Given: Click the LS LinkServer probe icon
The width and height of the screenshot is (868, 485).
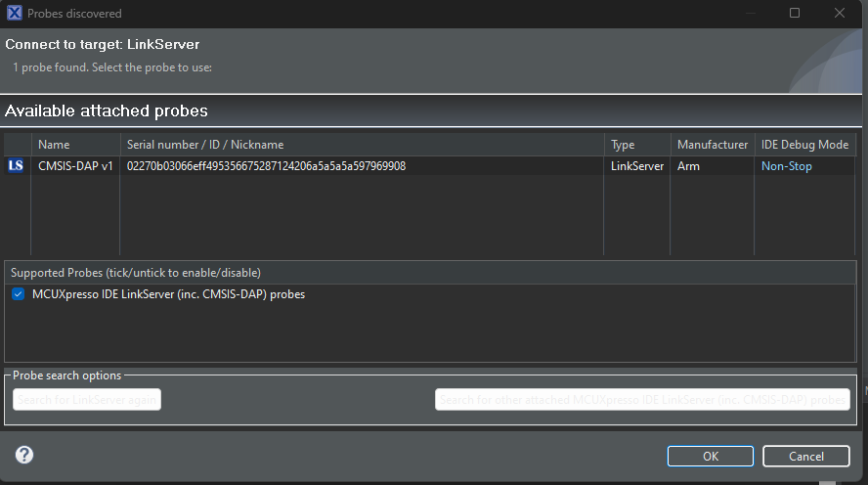Looking at the screenshot, I should click(16, 165).
